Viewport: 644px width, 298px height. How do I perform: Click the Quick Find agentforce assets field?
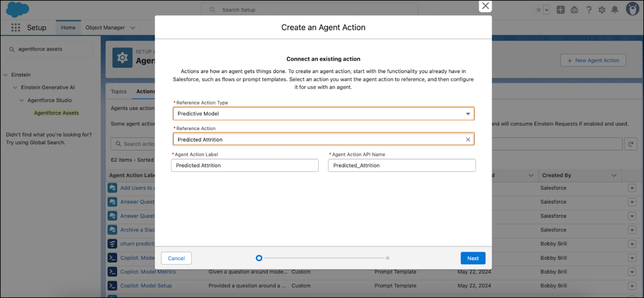coord(49,49)
